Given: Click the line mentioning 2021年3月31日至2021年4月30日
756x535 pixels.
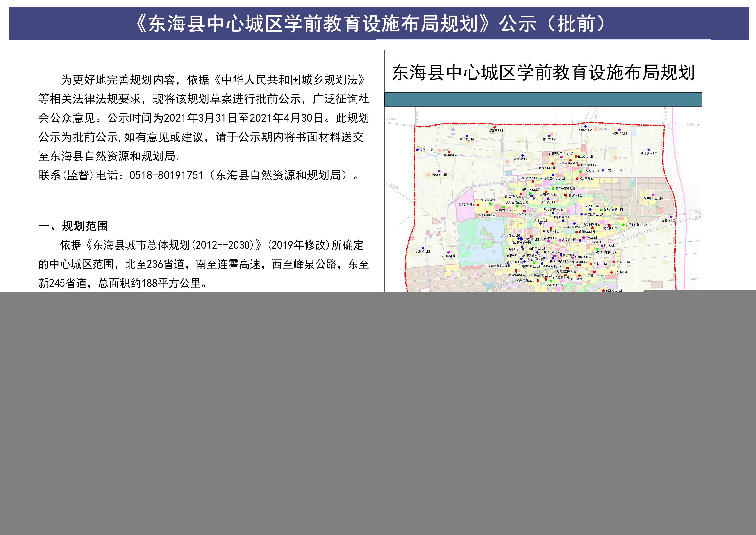Looking at the screenshot, I should point(204,118).
